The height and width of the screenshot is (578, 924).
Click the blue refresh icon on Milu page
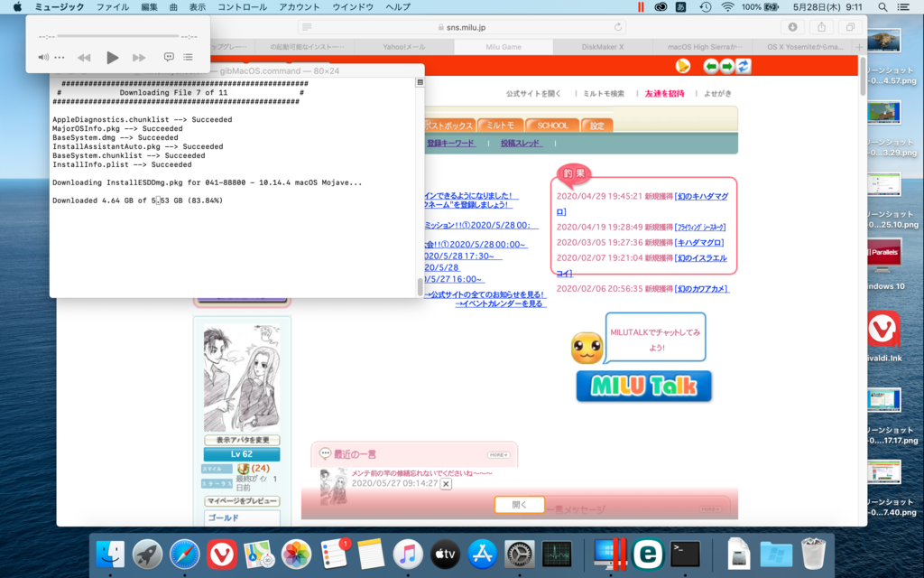pyautogui.click(x=743, y=66)
